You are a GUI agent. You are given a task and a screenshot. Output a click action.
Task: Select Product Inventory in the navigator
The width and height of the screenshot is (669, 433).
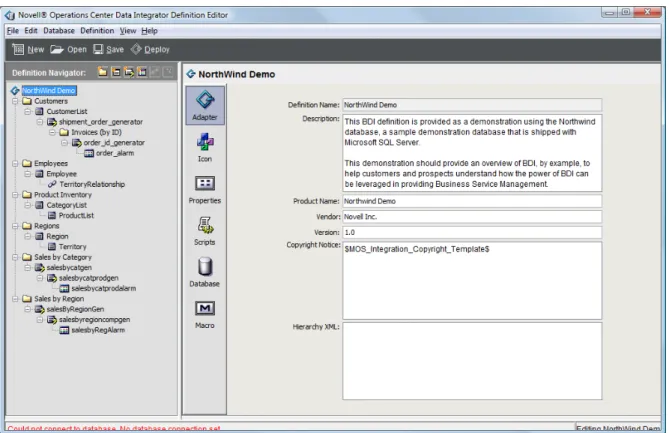pos(63,195)
